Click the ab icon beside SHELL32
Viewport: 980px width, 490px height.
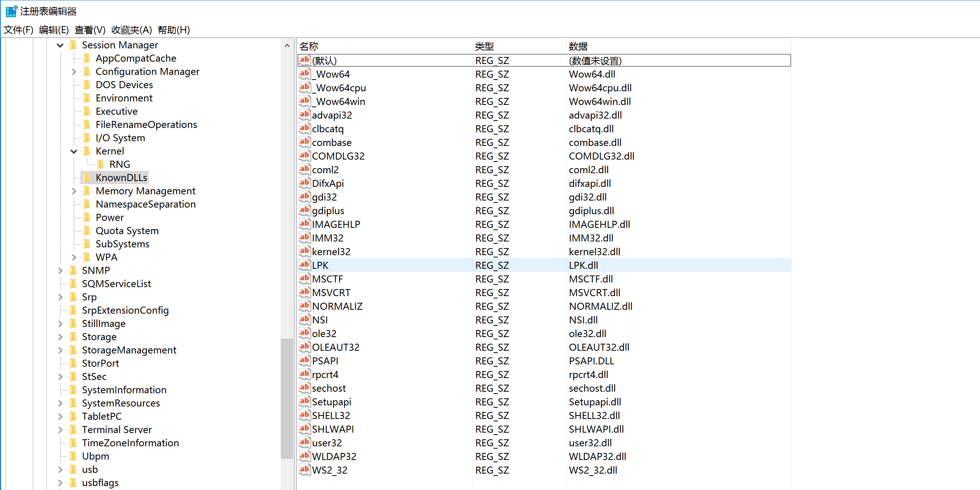pyautogui.click(x=305, y=415)
